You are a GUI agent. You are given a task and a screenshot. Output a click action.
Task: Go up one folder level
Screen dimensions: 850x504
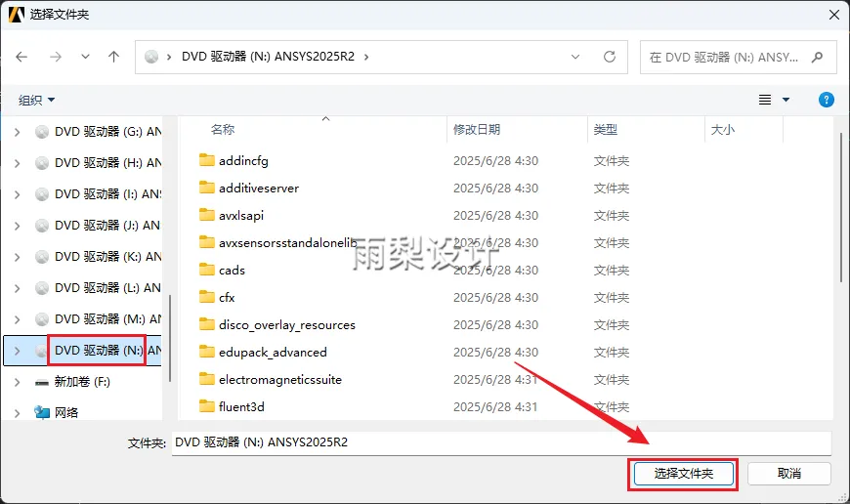point(114,57)
